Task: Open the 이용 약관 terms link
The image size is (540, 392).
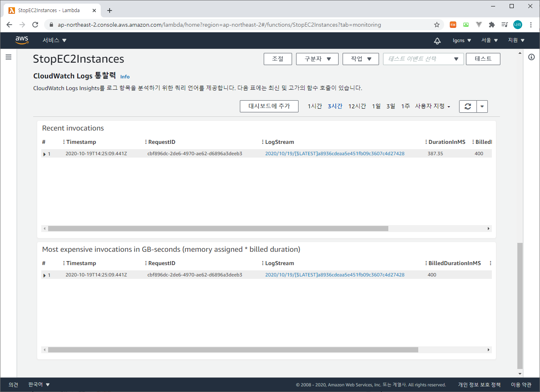Action: point(521,385)
